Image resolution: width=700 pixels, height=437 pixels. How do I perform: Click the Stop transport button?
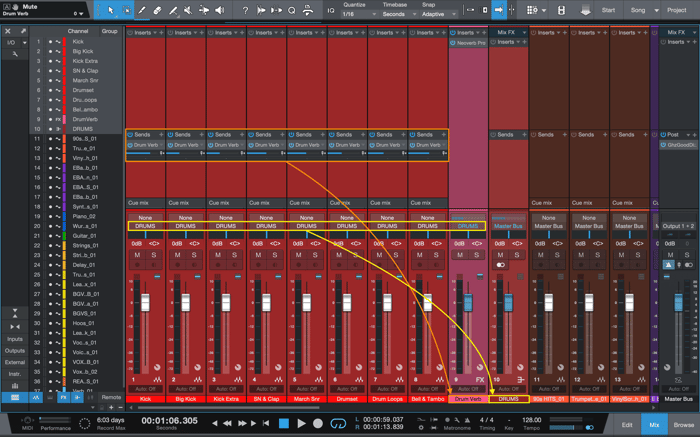pyautogui.click(x=283, y=423)
